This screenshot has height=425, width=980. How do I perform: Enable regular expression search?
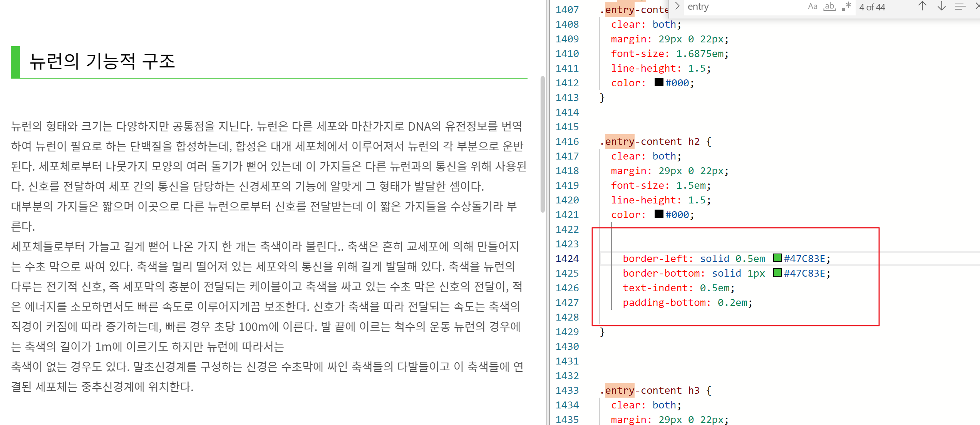coord(846,7)
